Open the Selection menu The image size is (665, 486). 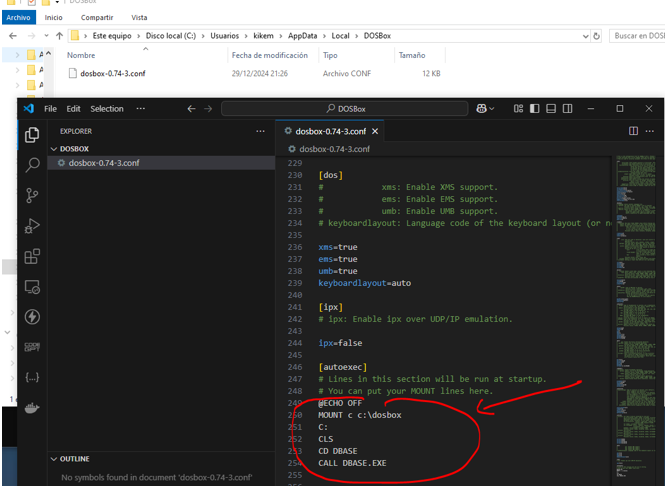pos(106,108)
